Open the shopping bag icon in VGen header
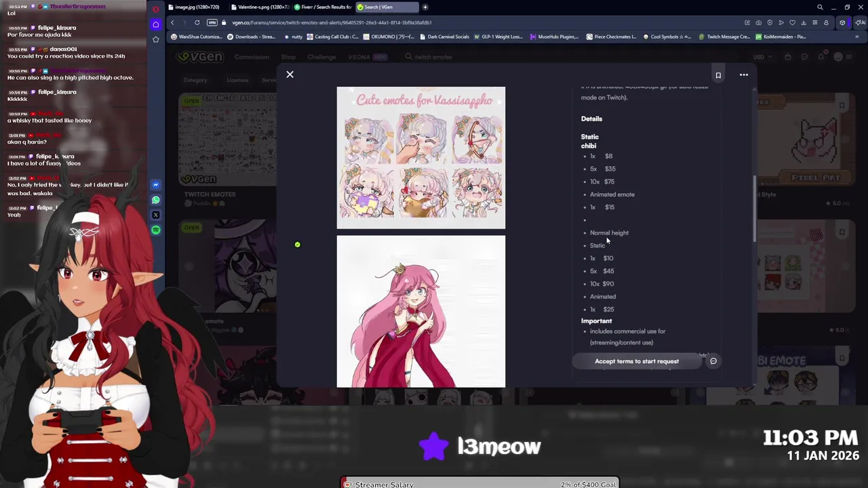 [789, 57]
